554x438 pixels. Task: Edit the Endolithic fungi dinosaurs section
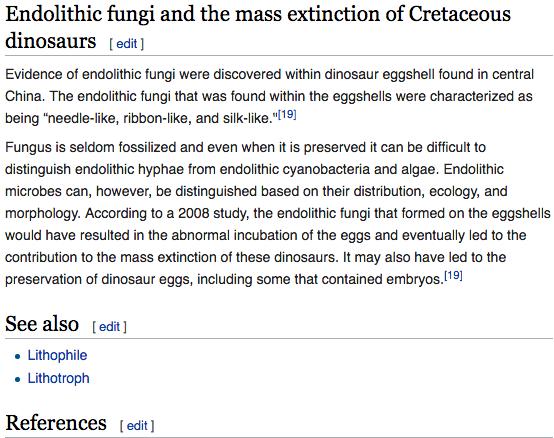pos(126,44)
